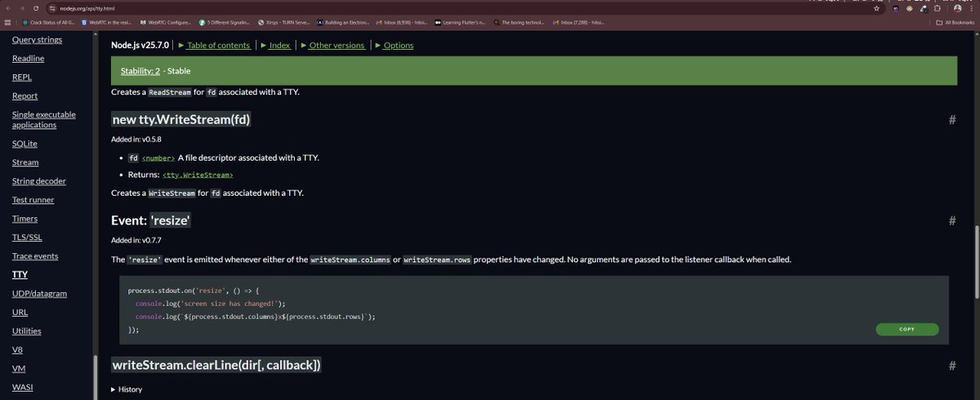The image size is (980, 400).
Task: Open Readline in the sidebar
Action: click(28, 59)
